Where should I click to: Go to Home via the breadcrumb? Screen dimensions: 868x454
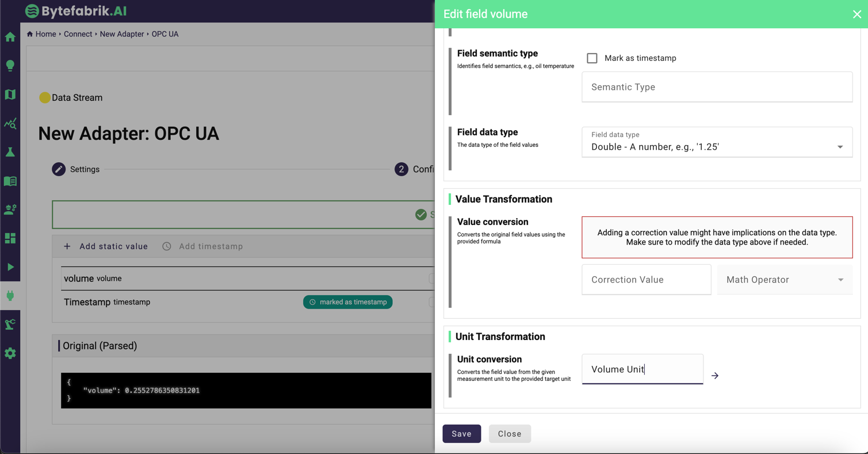[45, 34]
